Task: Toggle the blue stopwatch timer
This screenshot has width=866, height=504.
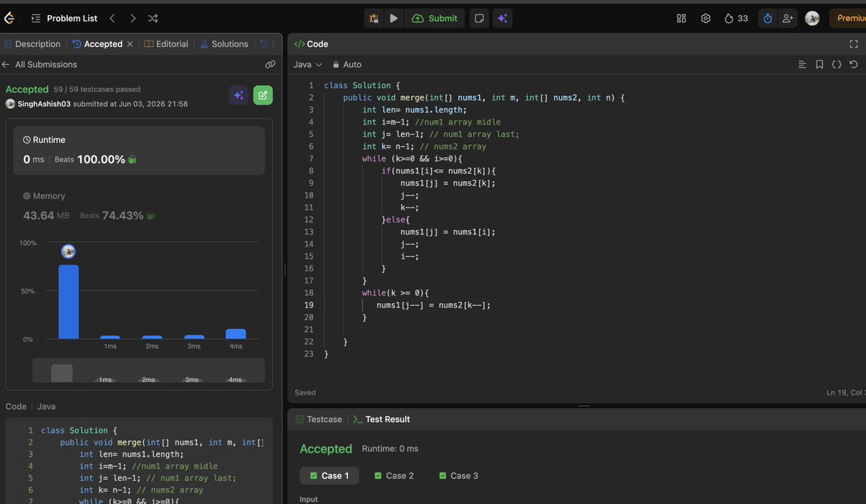Action: point(766,18)
